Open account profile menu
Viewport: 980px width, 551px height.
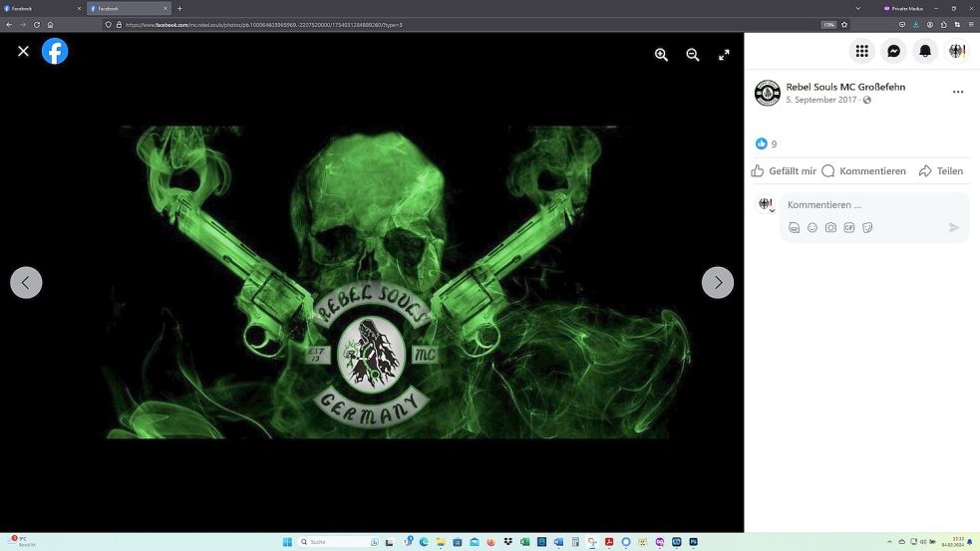point(957,51)
